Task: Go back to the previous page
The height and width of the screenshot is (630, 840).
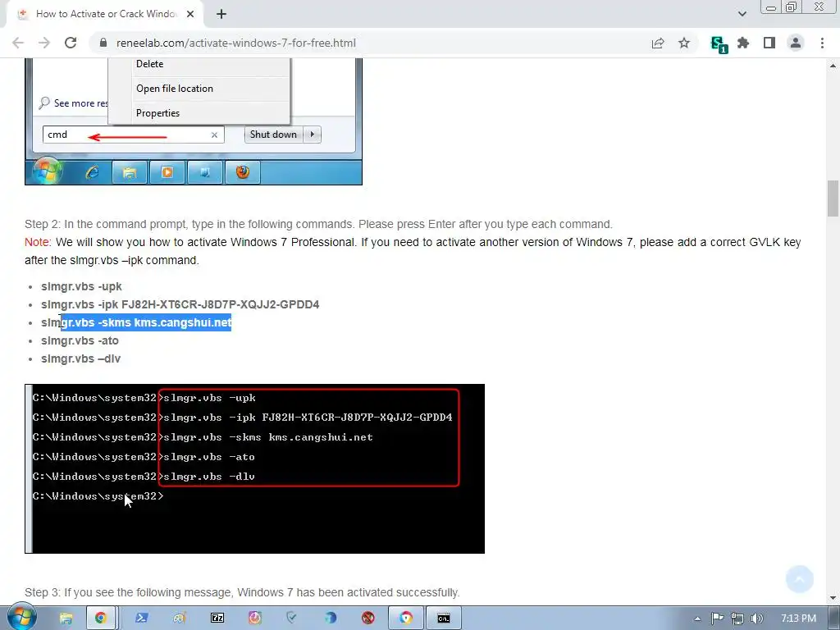Action: point(18,43)
